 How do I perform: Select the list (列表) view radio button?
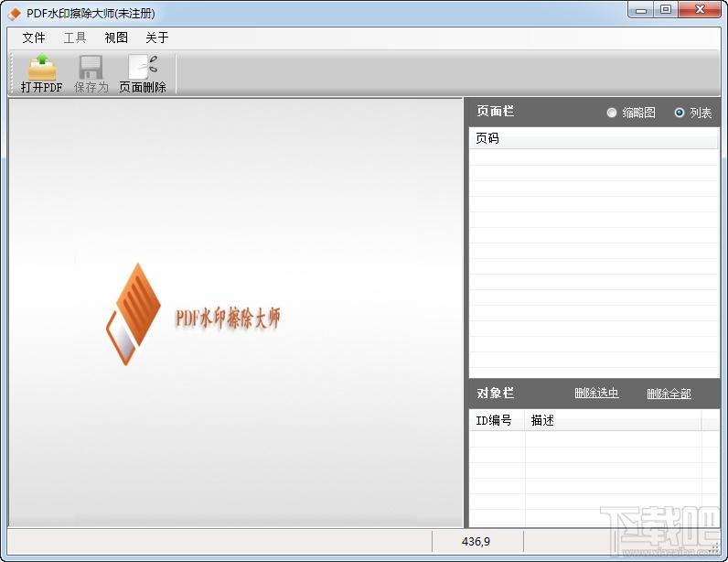[679, 113]
